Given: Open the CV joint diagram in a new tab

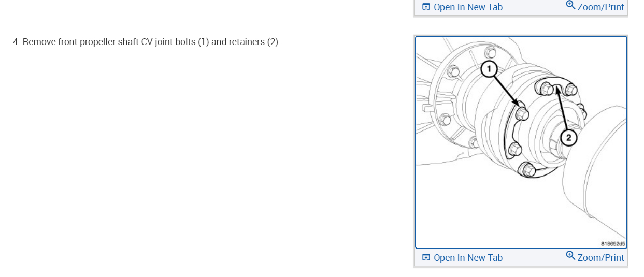Looking at the screenshot, I should [x=468, y=257].
